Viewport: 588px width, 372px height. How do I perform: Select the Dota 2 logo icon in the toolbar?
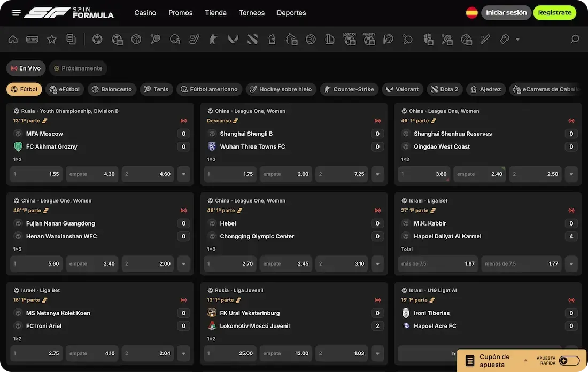click(x=252, y=39)
